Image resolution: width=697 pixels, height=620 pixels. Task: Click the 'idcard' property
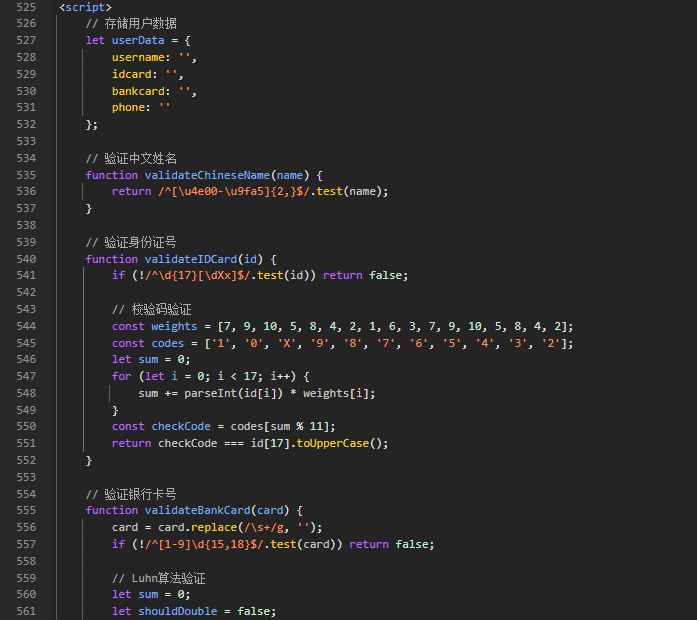[131, 74]
